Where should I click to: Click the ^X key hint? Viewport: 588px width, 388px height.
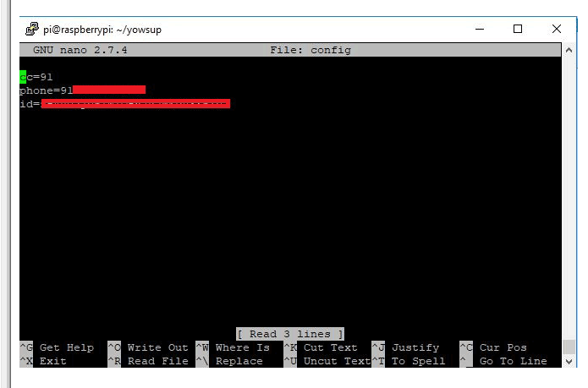tap(26, 361)
